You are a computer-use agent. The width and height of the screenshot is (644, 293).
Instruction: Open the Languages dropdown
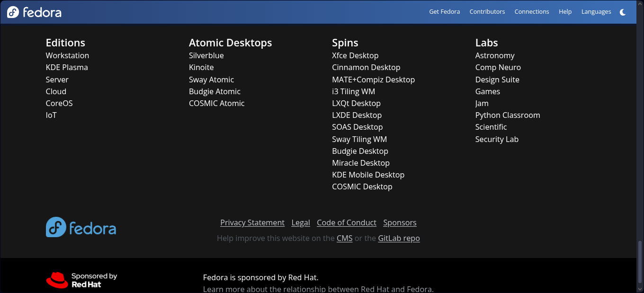(x=596, y=12)
